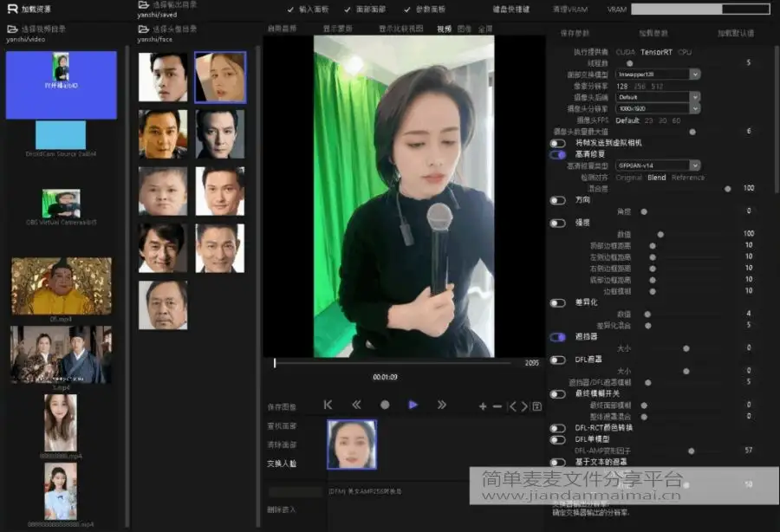The image size is (780, 532).
Task: Open the camera backend Default dropdown
Action: [x=658, y=97]
